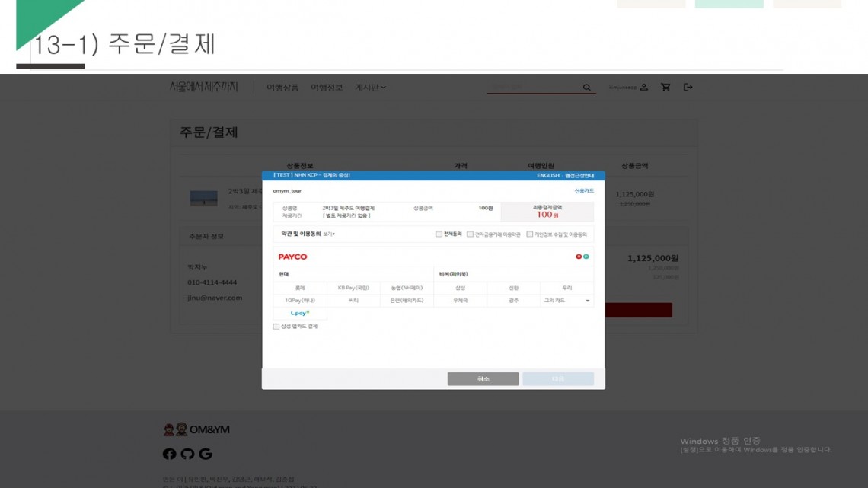This screenshot has height=488, width=868.
Task: Click the 100원 final payment amount
Action: tap(547, 215)
